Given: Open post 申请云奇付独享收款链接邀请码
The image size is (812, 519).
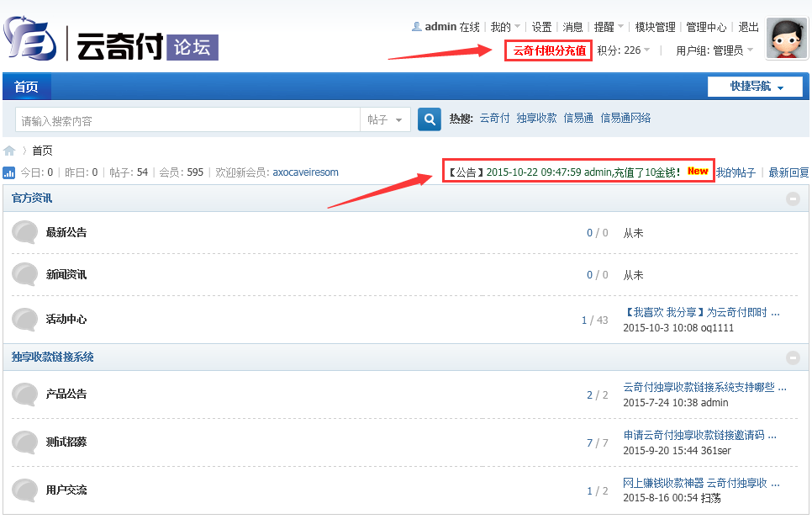Looking at the screenshot, I should pyautogui.click(x=699, y=435).
